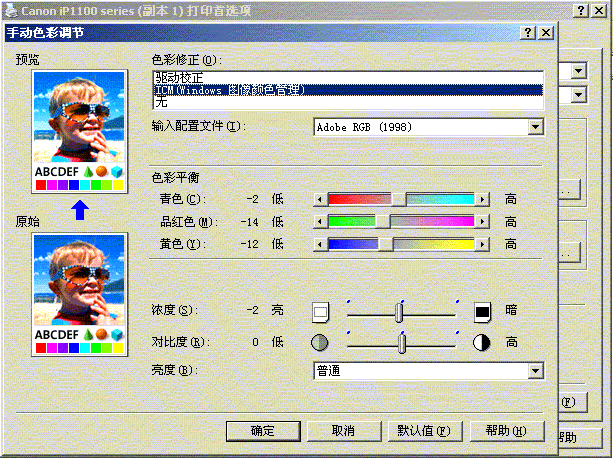
Task: Increase 青色 with its right arrow
Action: pos(483,199)
